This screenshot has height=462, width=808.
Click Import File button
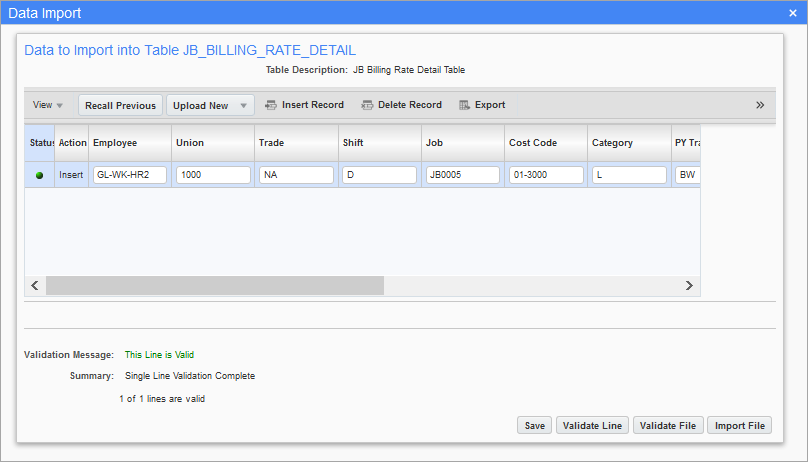739,425
